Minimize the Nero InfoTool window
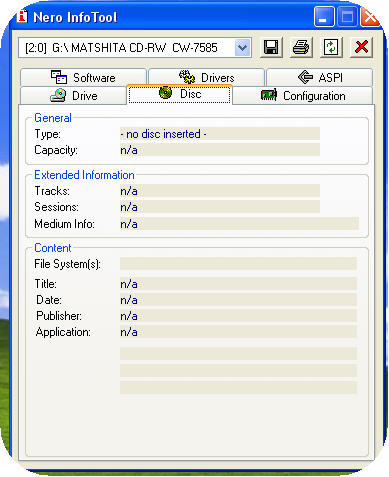The height and width of the screenshot is (477, 389). click(x=324, y=17)
